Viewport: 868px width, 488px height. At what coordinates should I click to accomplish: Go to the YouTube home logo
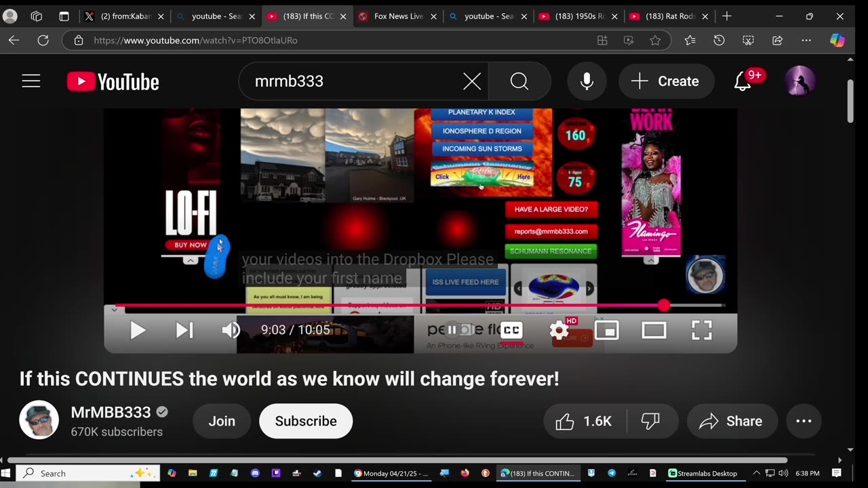pyautogui.click(x=113, y=82)
